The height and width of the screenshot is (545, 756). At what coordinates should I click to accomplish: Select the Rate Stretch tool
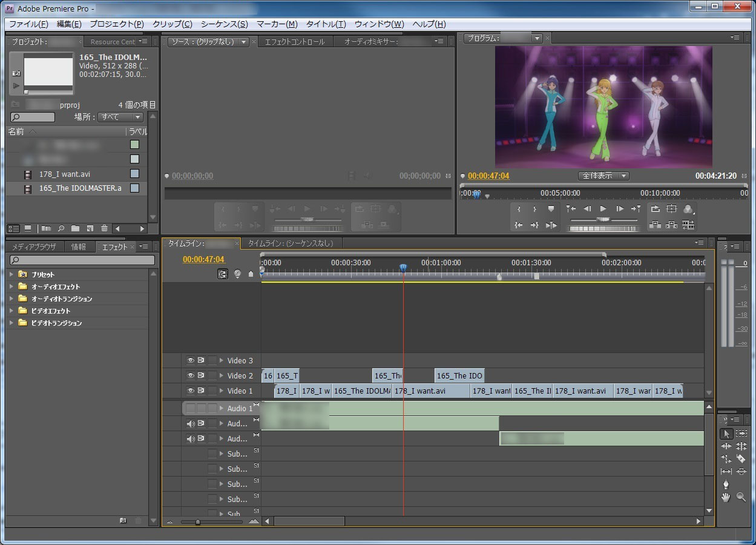(726, 459)
